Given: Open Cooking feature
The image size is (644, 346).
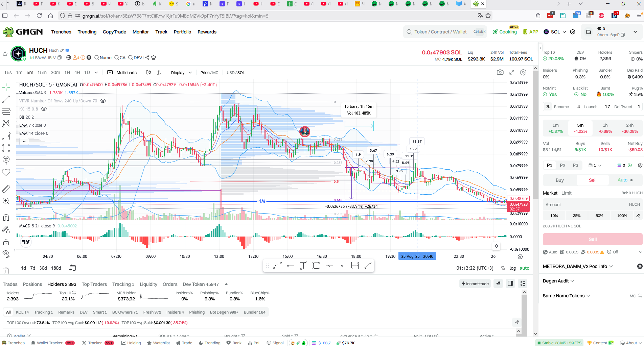Looking at the screenshot, I should pyautogui.click(x=505, y=32).
